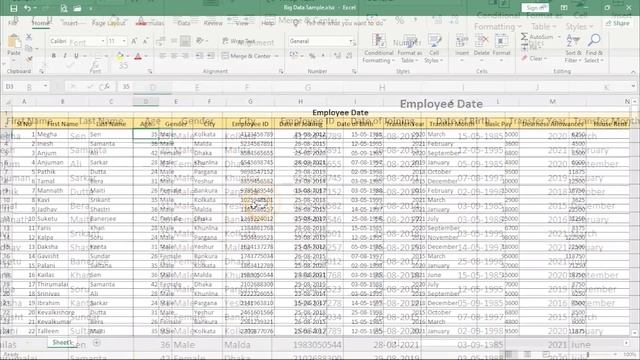This screenshot has height=360, width=640.
Task: Click the Conditional Formatting icon
Action: [379, 41]
